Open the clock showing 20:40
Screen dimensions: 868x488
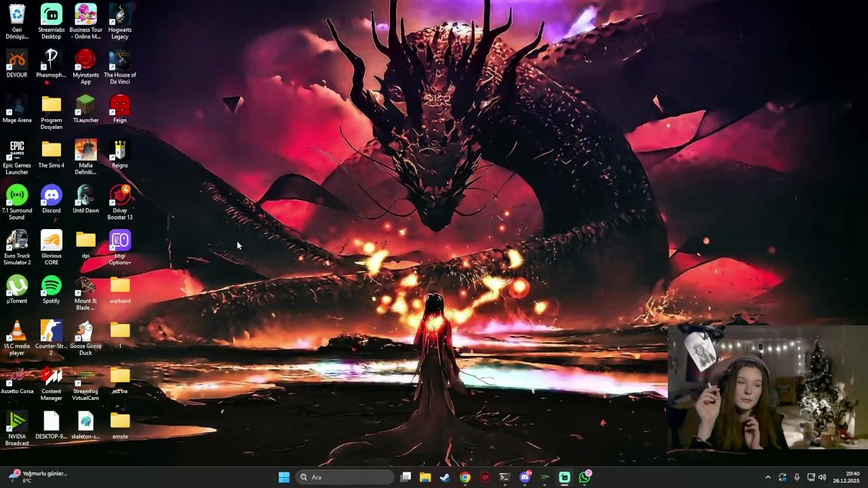coord(846,477)
